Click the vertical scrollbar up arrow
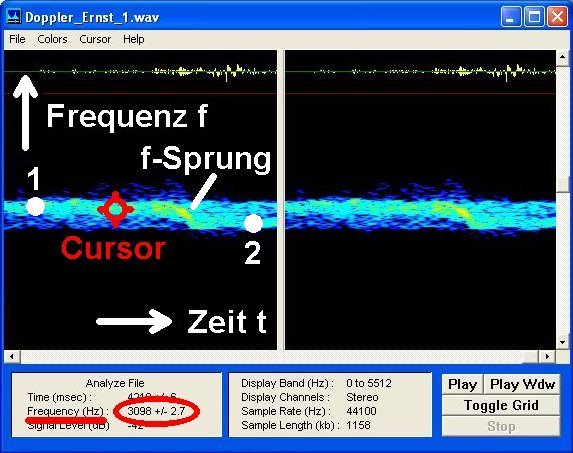 tap(562, 57)
